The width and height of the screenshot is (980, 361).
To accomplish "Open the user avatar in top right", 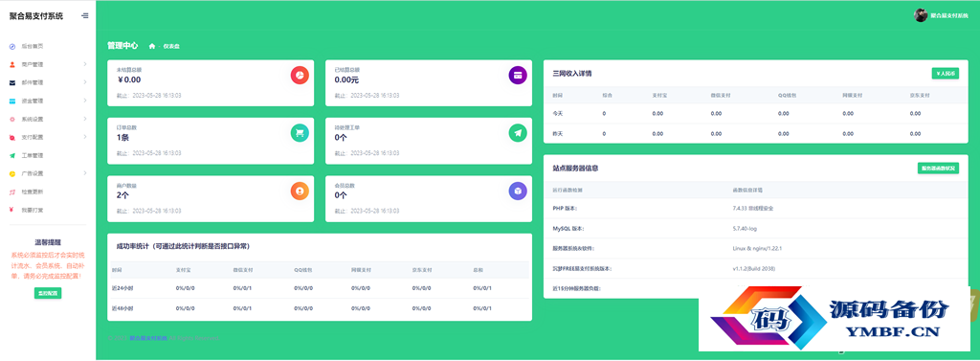I will pos(921,15).
